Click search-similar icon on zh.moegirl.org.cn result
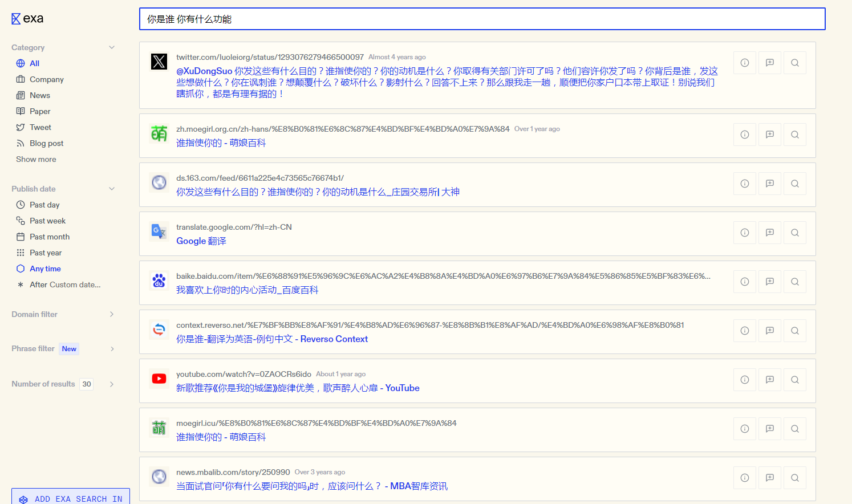Image resolution: width=852 pixels, height=504 pixels. click(795, 135)
